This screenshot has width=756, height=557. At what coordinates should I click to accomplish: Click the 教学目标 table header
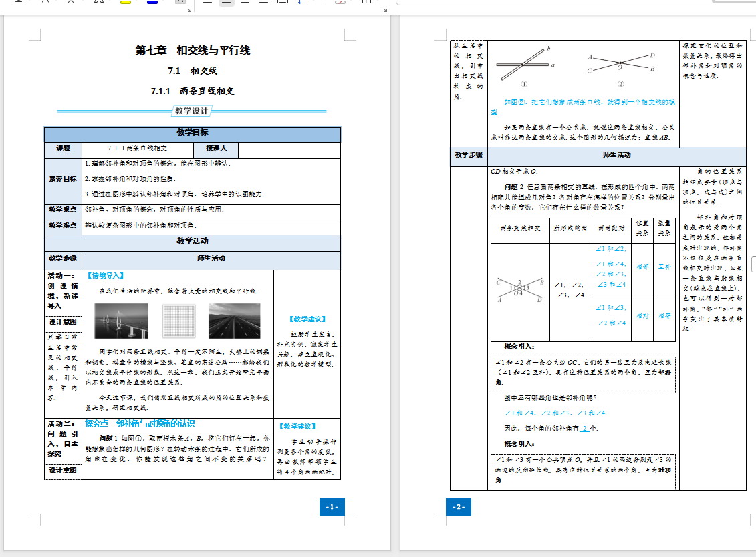pyautogui.click(x=193, y=133)
